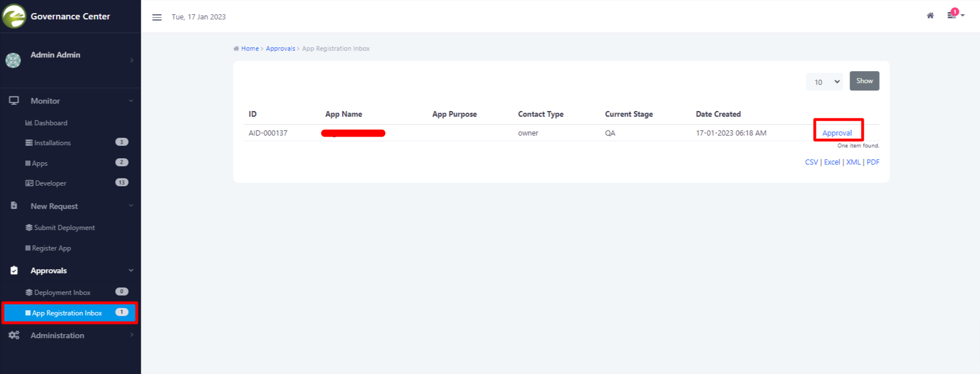Click the Dashboard chart icon
The height and width of the screenshot is (374, 980).
tap(28, 123)
